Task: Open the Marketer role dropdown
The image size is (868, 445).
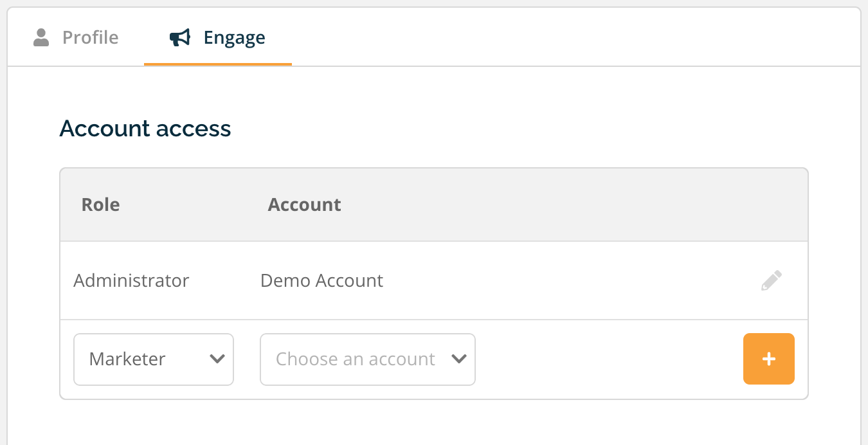Action: click(x=154, y=359)
